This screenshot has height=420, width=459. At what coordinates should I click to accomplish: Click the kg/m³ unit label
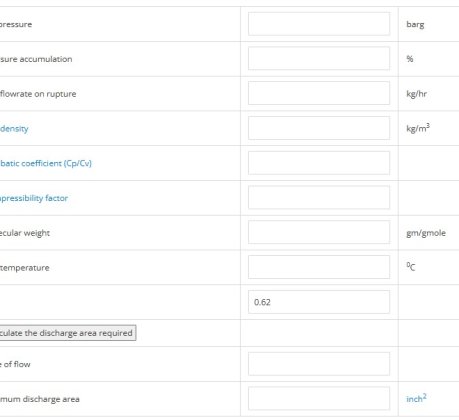pos(418,128)
